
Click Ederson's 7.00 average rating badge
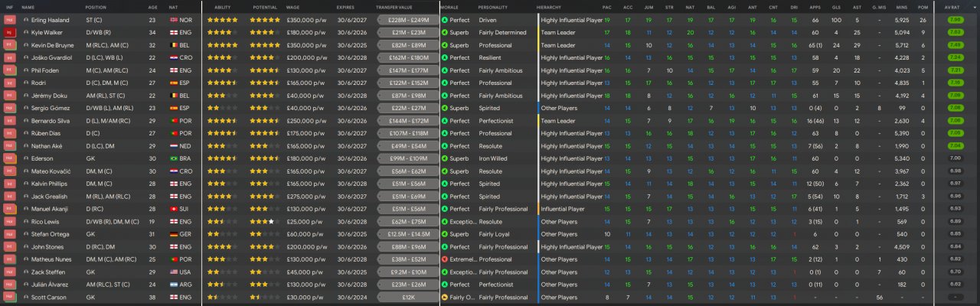pyautogui.click(x=955, y=158)
